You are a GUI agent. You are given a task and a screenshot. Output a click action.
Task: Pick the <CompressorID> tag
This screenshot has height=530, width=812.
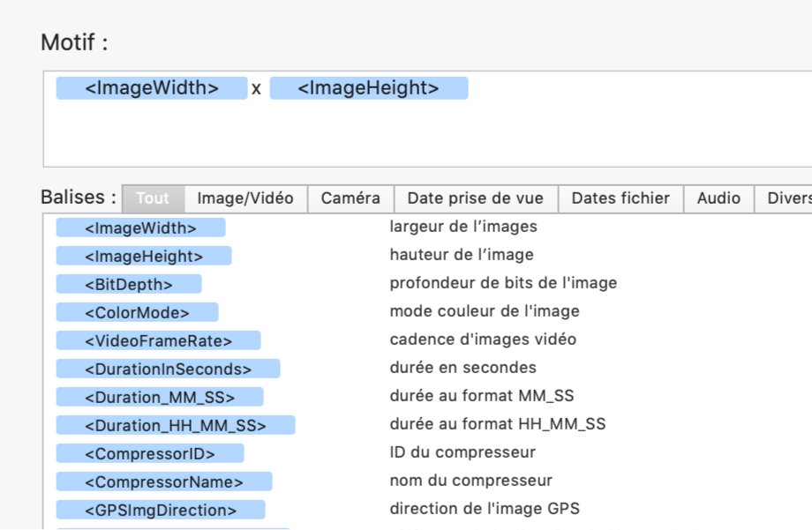pyautogui.click(x=150, y=454)
